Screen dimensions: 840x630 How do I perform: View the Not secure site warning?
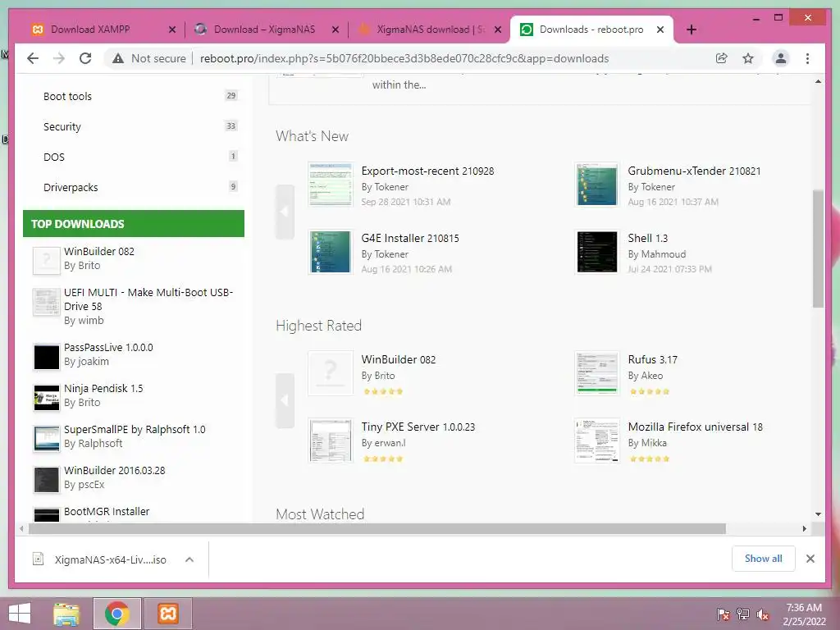tap(149, 58)
